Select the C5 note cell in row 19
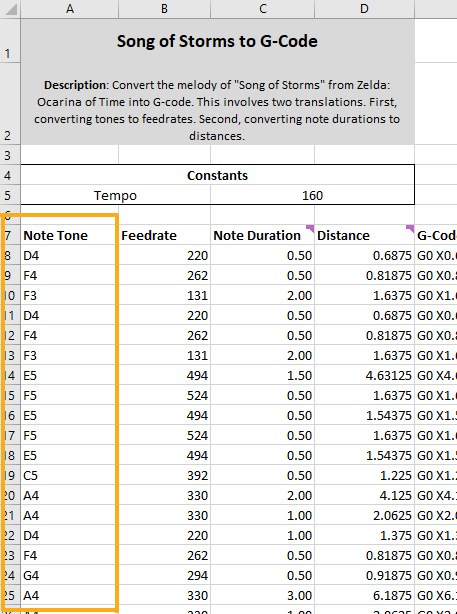The image size is (457, 614). [70, 475]
